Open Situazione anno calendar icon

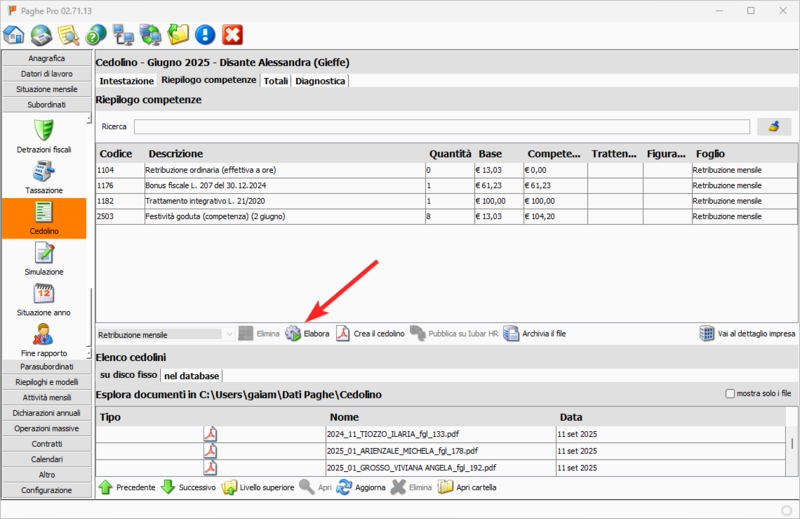[x=44, y=300]
